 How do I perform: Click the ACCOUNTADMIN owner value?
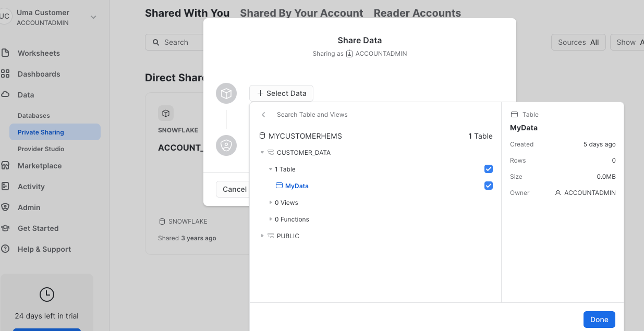tap(590, 193)
